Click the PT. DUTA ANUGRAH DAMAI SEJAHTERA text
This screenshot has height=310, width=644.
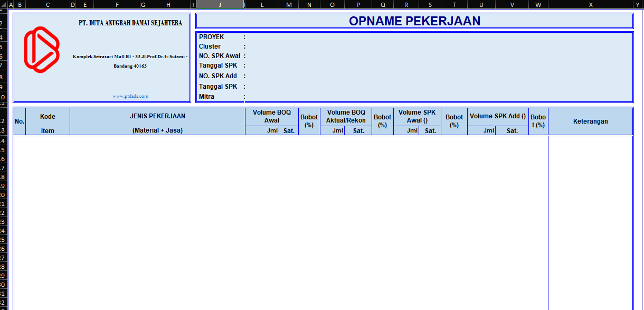click(130, 23)
